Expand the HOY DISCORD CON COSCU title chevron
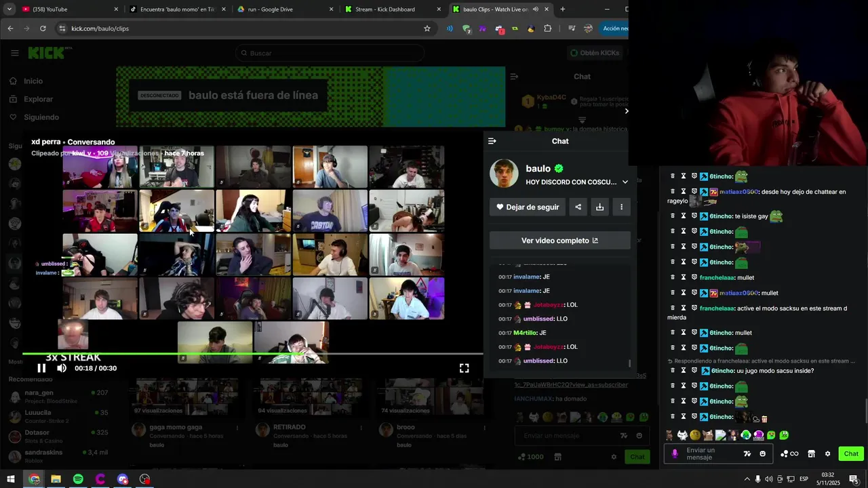 625,182
